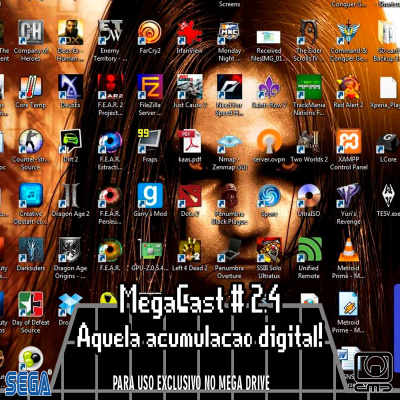Launch the TESV.exe Skyrim icon

coord(388,195)
